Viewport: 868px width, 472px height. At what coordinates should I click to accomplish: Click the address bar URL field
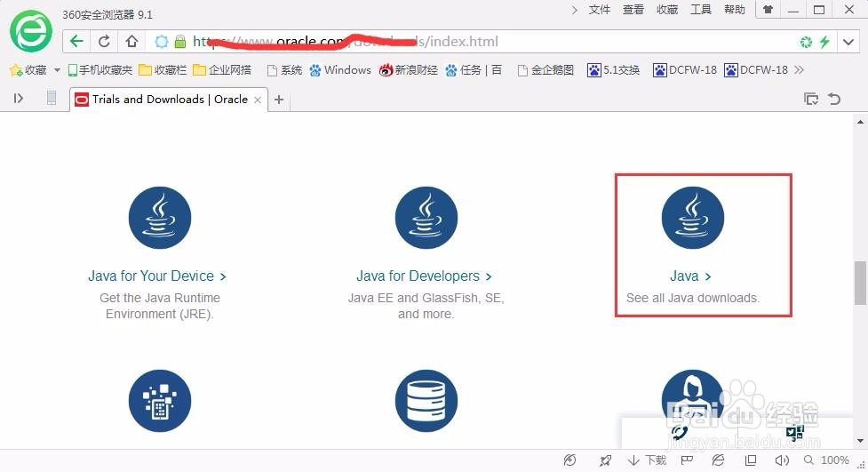pos(471,42)
